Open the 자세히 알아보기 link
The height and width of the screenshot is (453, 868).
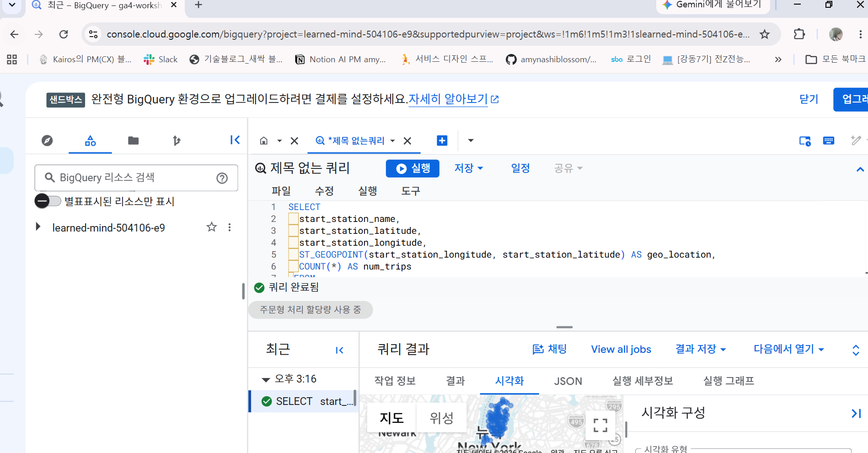[x=453, y=99]
